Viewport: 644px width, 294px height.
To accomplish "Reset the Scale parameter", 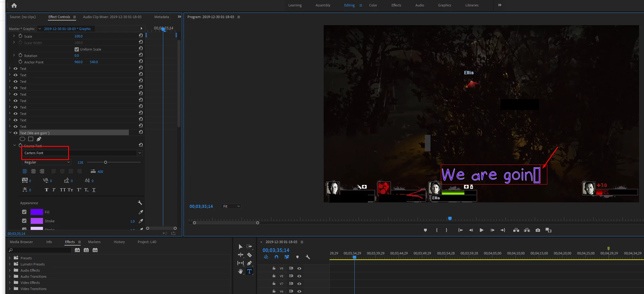I will point(141,36).
